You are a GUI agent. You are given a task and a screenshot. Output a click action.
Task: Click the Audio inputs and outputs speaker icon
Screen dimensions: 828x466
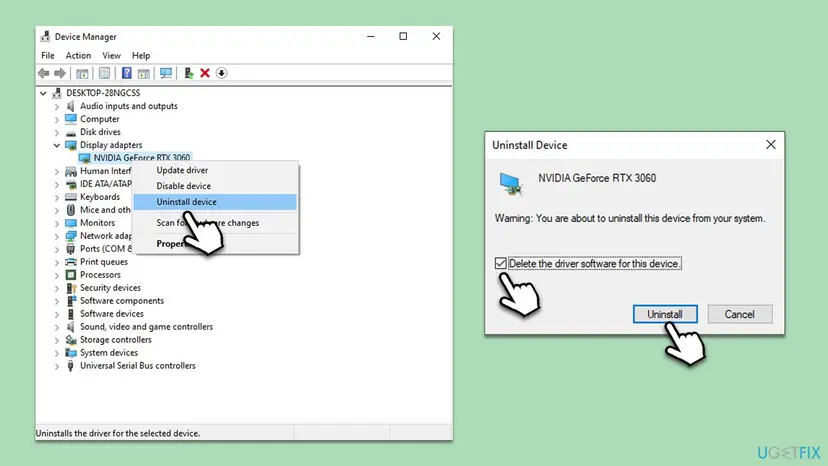pos(71,106)
